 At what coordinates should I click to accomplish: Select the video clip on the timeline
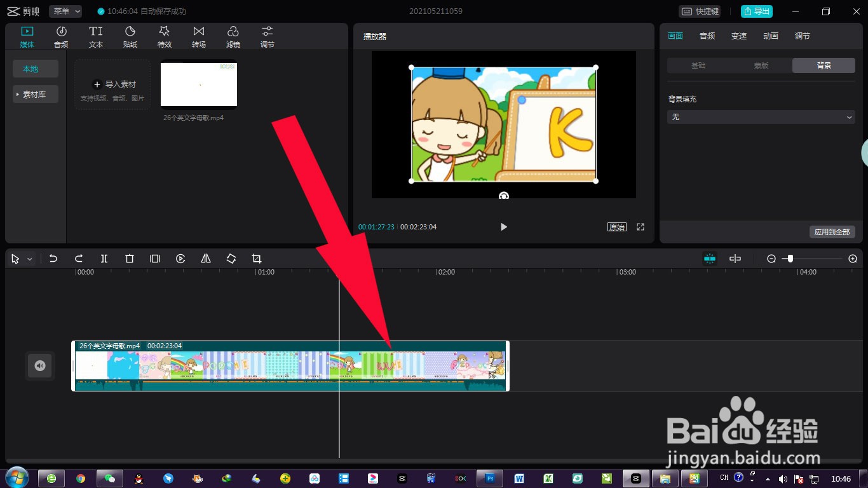tap(290, 366)
